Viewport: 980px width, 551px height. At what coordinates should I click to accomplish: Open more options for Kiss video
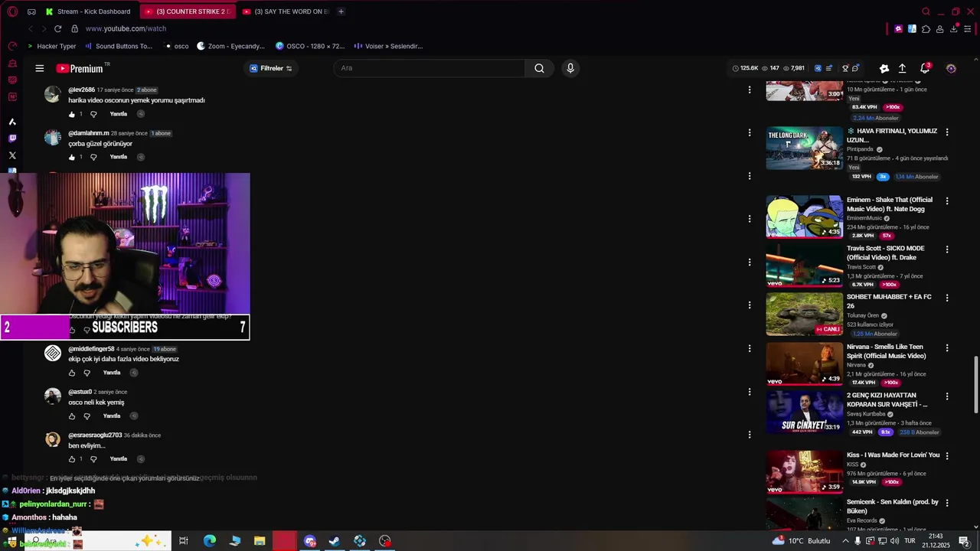coord(947,455)
